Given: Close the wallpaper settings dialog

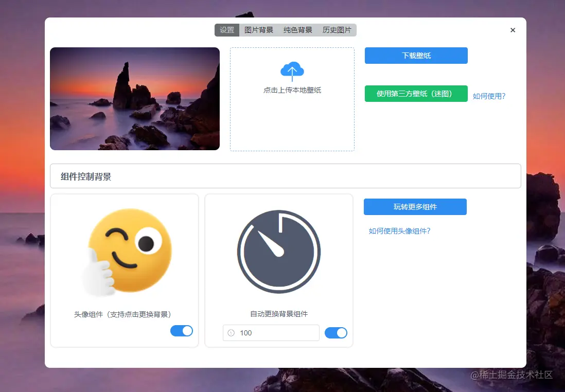Looking at the screenshot, I should (x=513, y=30).
